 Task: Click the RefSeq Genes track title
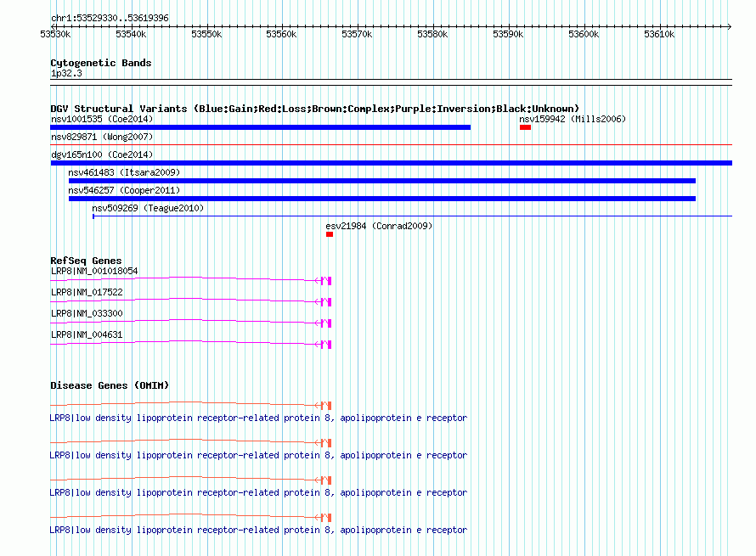coord(86,261)
